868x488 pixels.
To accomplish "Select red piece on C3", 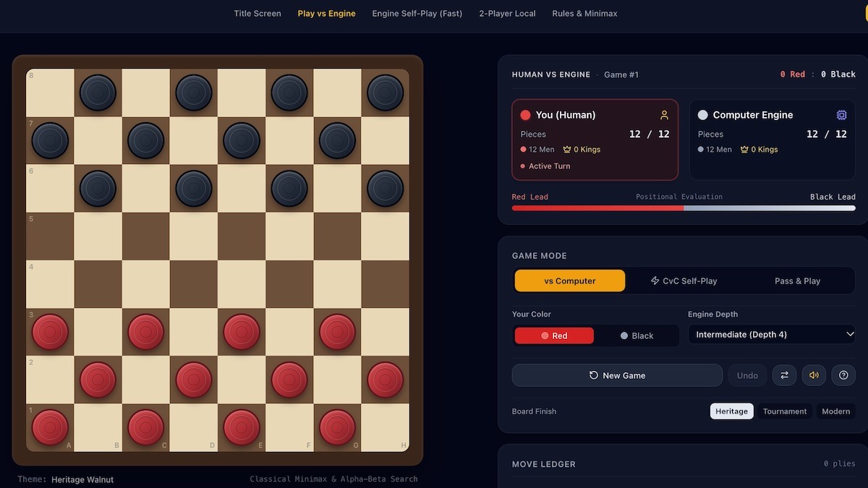I will 145,332.
